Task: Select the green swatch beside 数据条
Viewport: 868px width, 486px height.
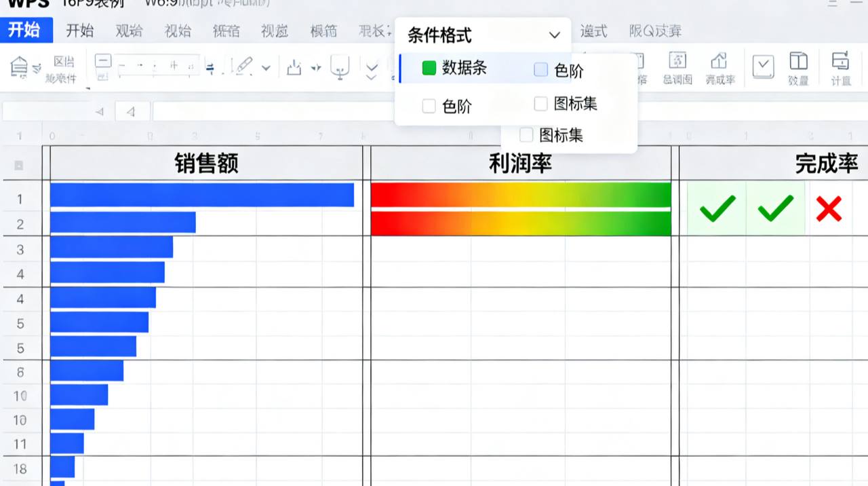Action: tap(429, 69)
